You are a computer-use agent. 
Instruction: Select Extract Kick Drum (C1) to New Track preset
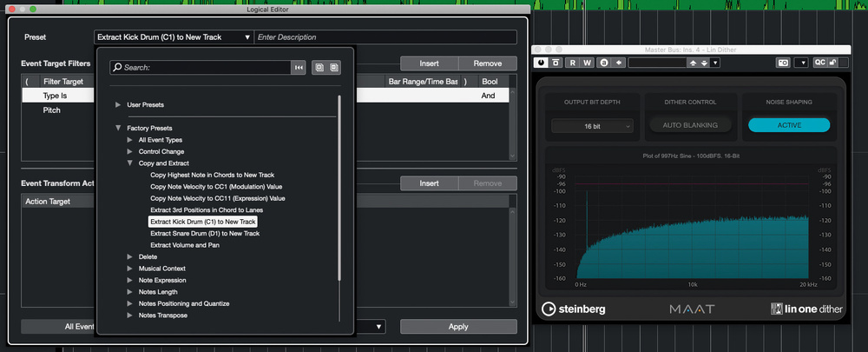pos(203,221)
